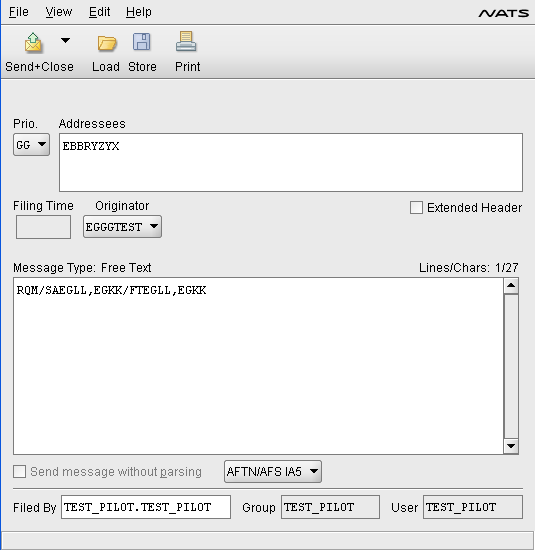Image resolution: width=535 pixels, height=550 pixels.
Task: Open the File menu
Action: pos(19,12)
